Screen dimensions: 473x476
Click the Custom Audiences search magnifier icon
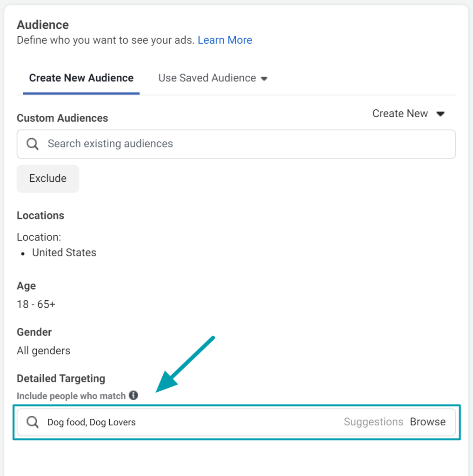tap(33, 144)
